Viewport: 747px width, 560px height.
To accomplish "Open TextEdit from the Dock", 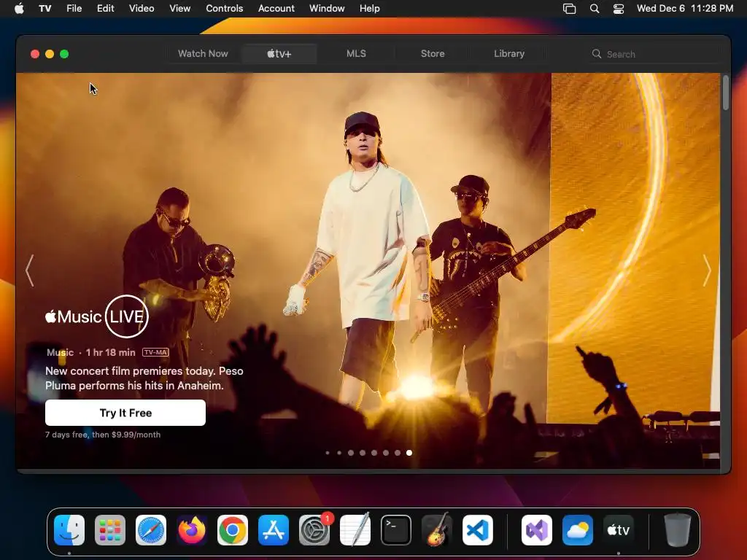I will point(355,530).
